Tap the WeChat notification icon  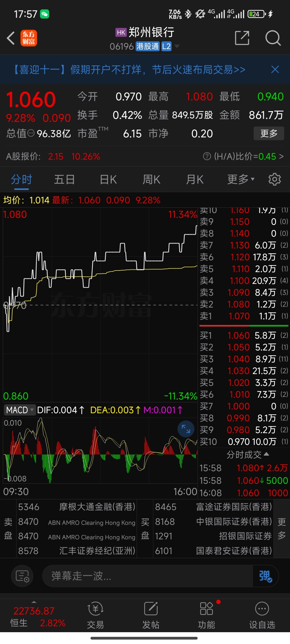point(45,14)
